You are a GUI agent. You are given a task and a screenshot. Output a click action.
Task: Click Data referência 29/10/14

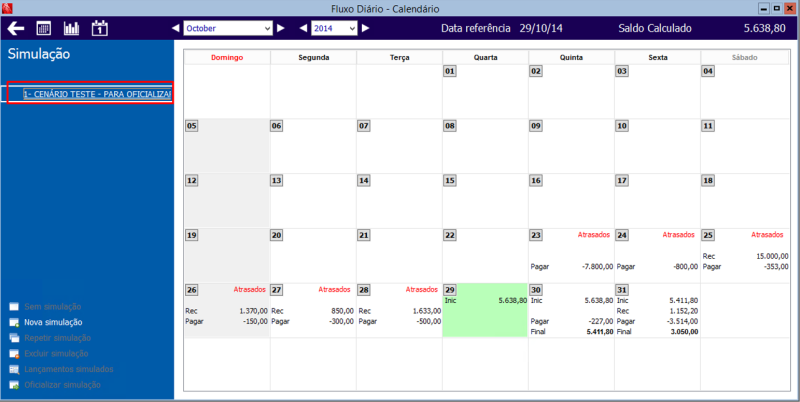[x=541, y=28]
